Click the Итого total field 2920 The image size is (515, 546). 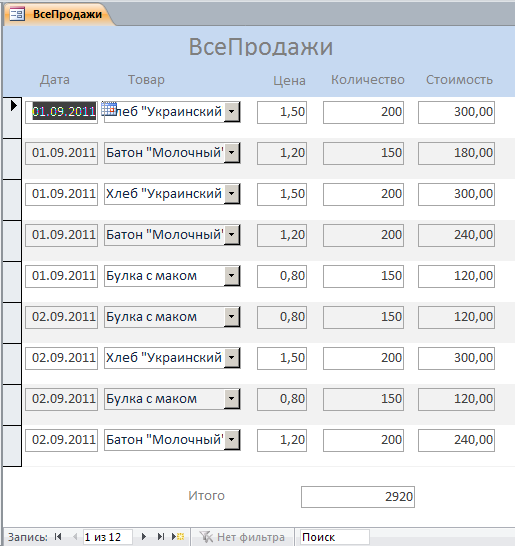coord(358,497)
